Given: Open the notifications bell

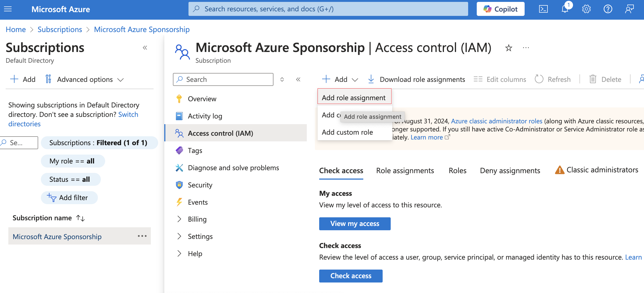Looking at the screenshot, I should click(x=565, y=9).
